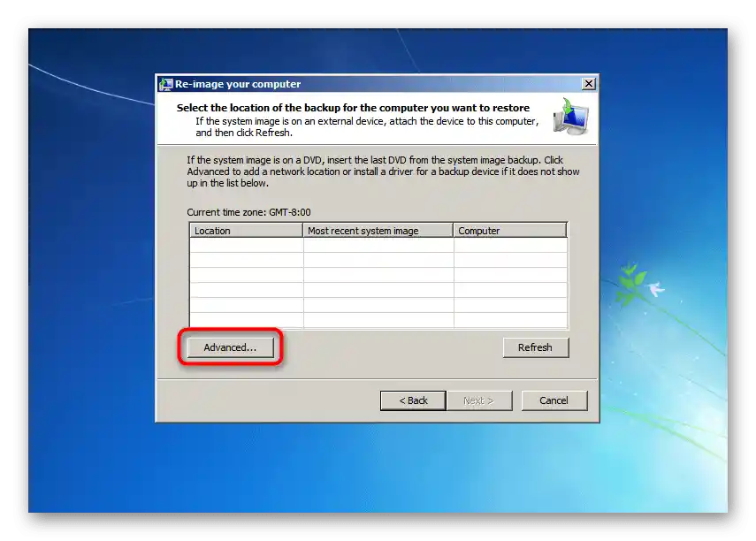This screenshot has height=541, width=756.
Task: Click the system restore monitor icon in header
Action: (570, 116)
